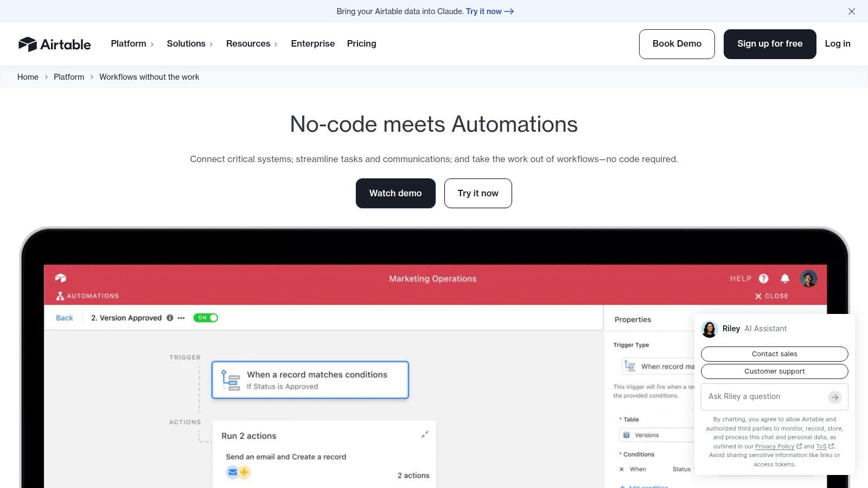Play the Watch demo video
The width and height of the screenshot is (868, 488).
(395, 193)
